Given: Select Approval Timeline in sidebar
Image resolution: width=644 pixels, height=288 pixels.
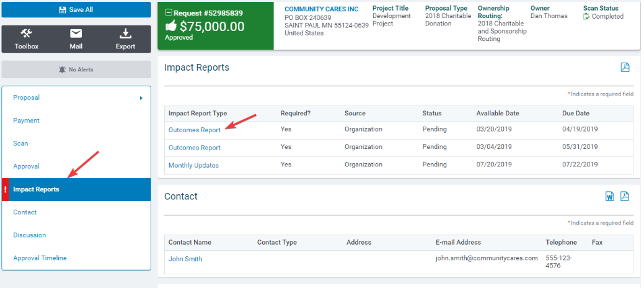Looking at the screenshot, I should [x=40, y=258].
